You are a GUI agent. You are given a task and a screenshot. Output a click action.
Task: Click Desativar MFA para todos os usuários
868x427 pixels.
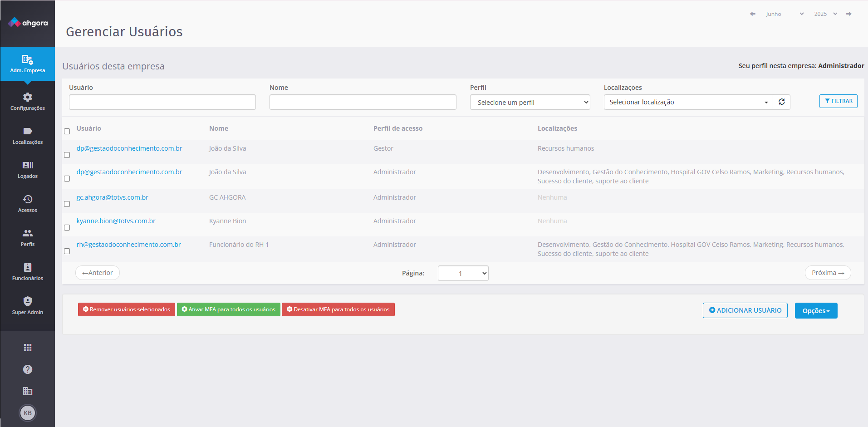coord(338,309)
